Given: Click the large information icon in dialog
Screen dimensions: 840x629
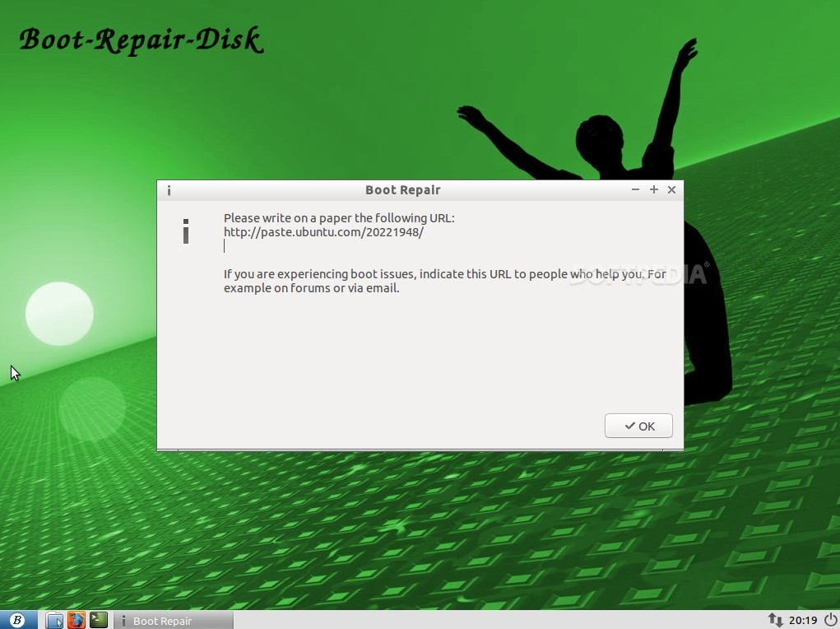Looking at the screenshot, I should point(186,231).
